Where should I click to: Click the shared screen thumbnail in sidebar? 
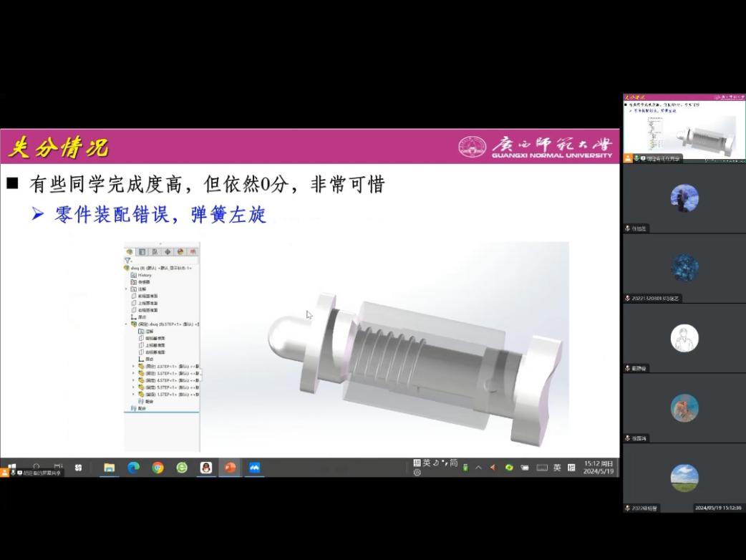coord(684,127)
